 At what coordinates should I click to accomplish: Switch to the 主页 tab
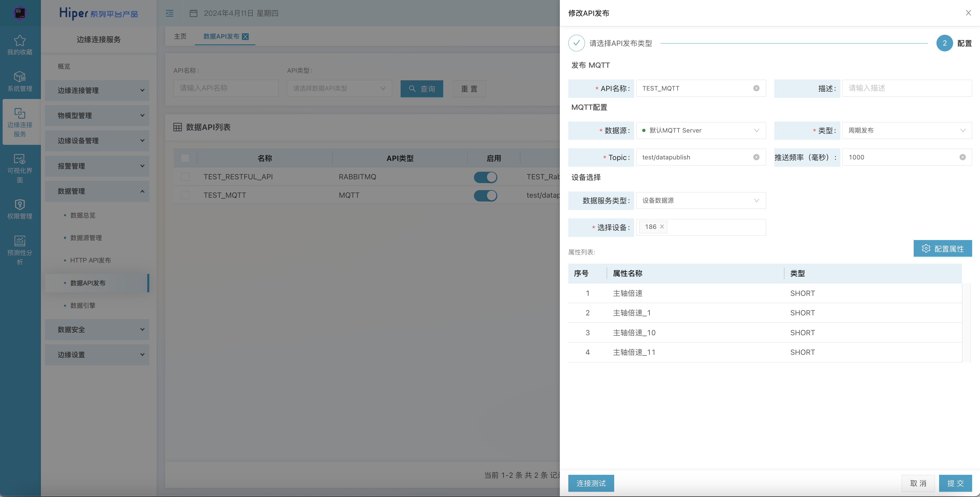coord(180,37)
